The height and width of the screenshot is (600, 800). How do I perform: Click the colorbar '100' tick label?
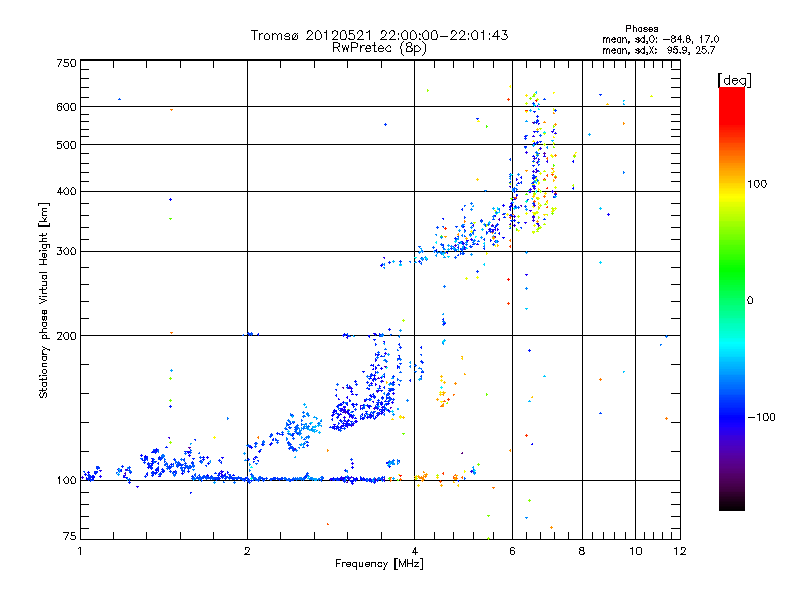pos(757,184)
